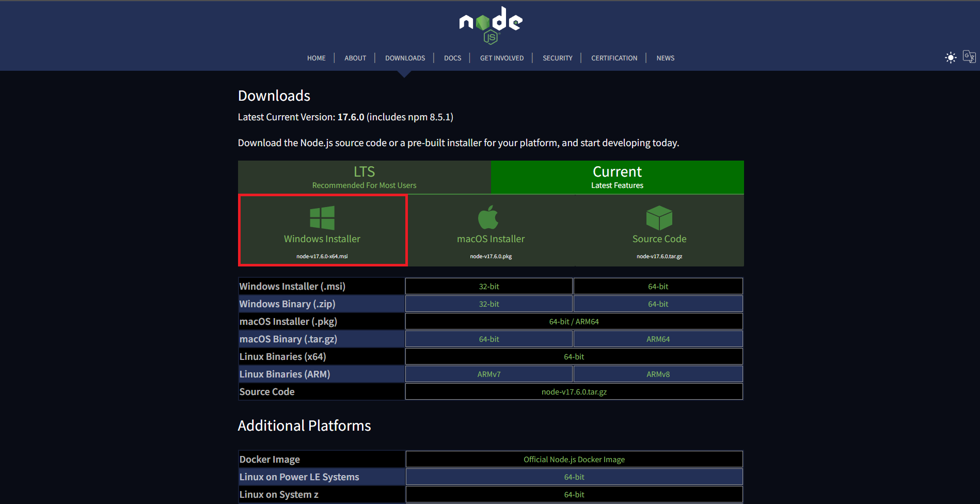Open Official Node.js Docker Image link
The width and height of the screenshot is (980, 504).
pos(574,459)
